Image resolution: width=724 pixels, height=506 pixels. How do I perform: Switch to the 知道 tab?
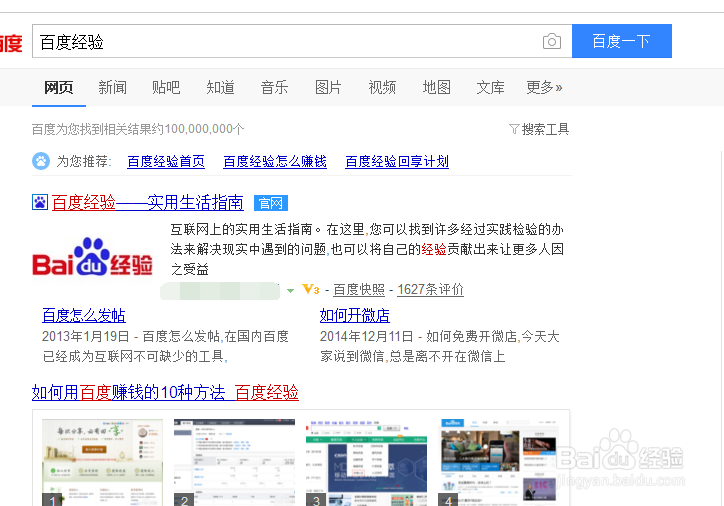(x=220, y=87)
